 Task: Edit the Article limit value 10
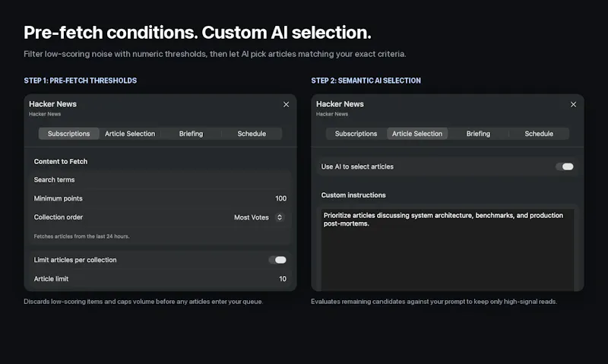pos(283,279)
